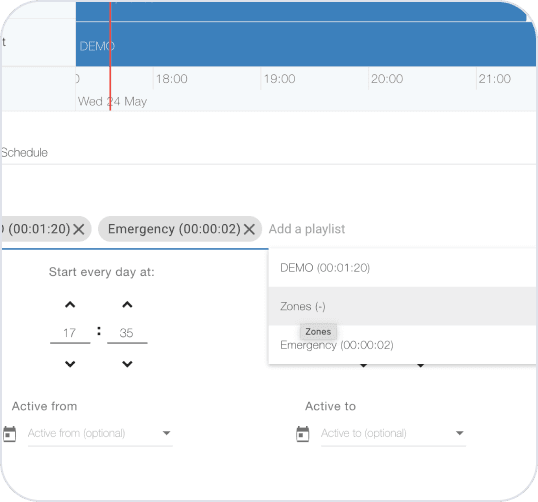Decrease the start hour with down chevron
538x502 pixels.
(70, 364)
